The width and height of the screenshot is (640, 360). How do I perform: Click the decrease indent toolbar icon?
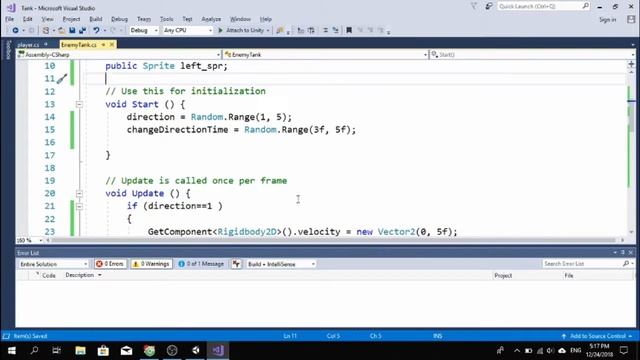click(301, 30)
